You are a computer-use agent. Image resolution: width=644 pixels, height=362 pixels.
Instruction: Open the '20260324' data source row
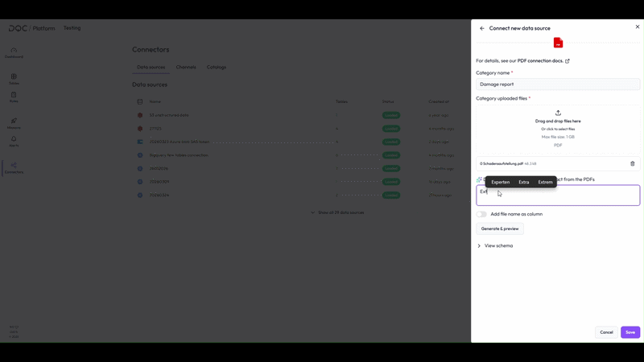pos(295,195)
